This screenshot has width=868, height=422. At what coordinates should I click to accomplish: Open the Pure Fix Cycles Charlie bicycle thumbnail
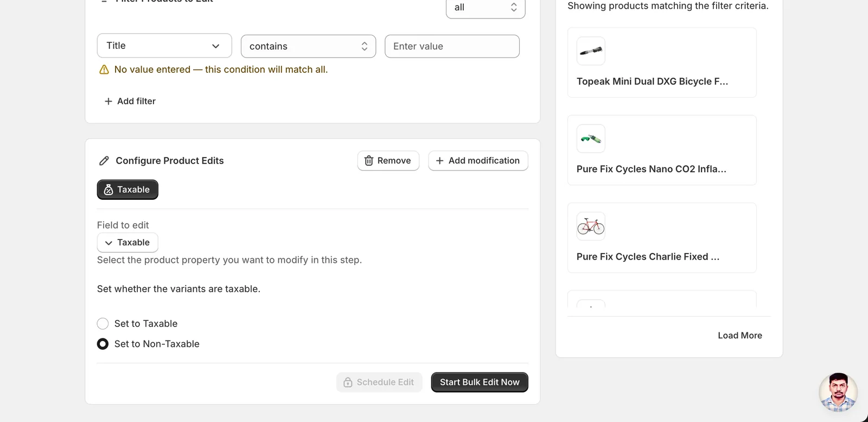tap(591, 226)
